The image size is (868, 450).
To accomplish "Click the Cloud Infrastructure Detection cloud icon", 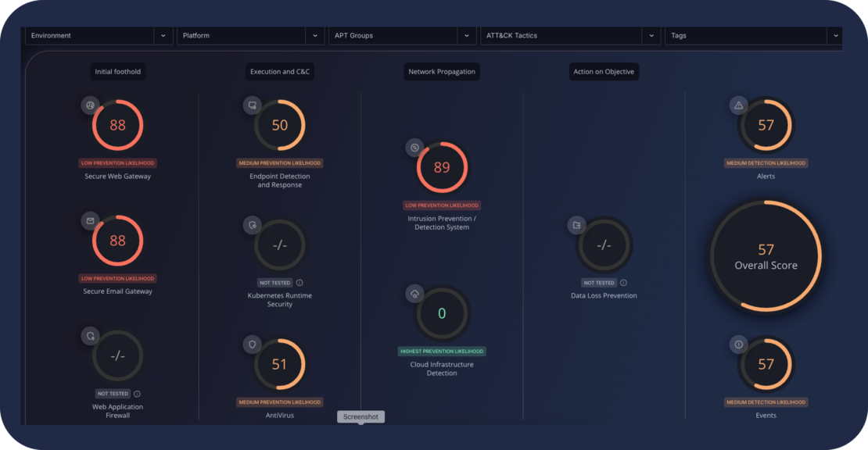I will [414, 294].
